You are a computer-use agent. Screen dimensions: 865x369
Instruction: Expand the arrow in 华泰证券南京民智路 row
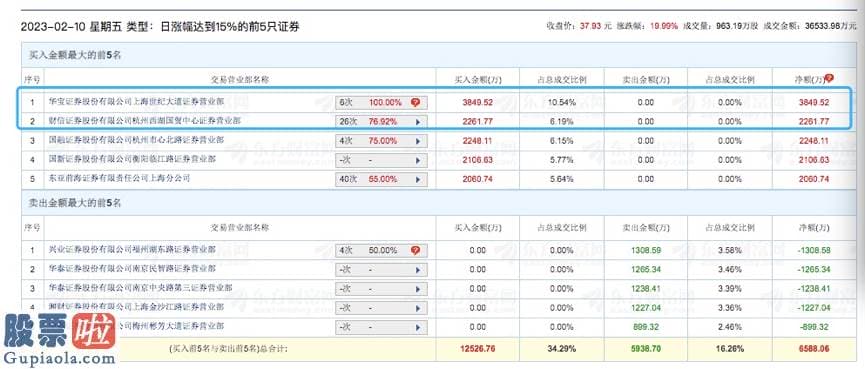418,270
